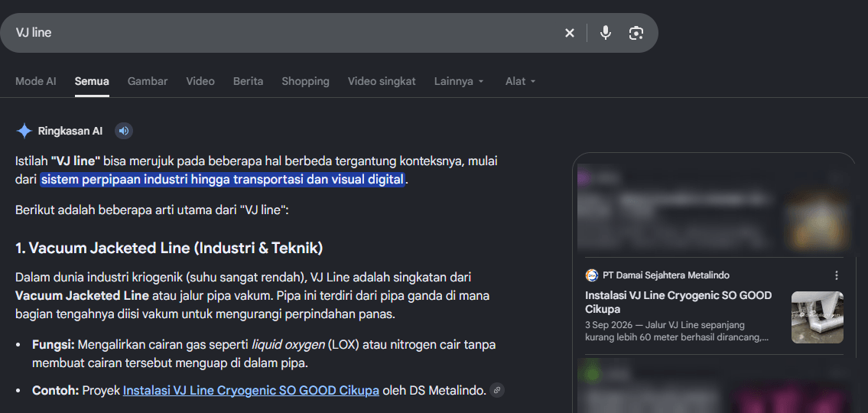
Task: Expand the Alat tools dropdown
Action: (520, 81)
